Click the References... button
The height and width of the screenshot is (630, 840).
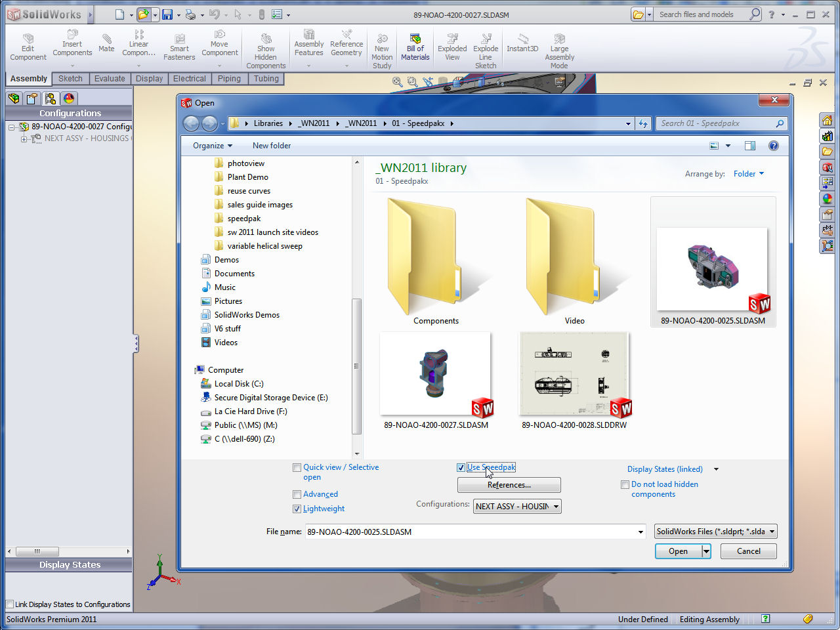509,485
